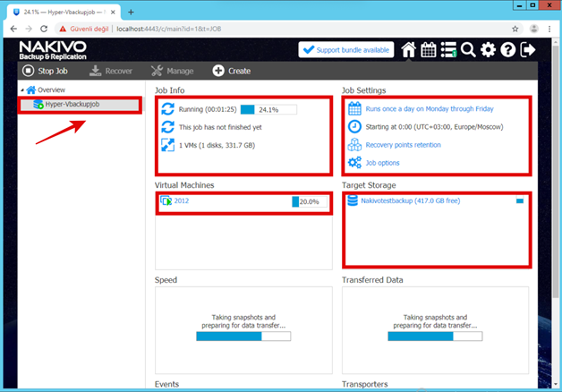Viewport: 562px width, 392px height.
Task: Click the 'Güvenli değil' security warning
Action: coord(84,29)
